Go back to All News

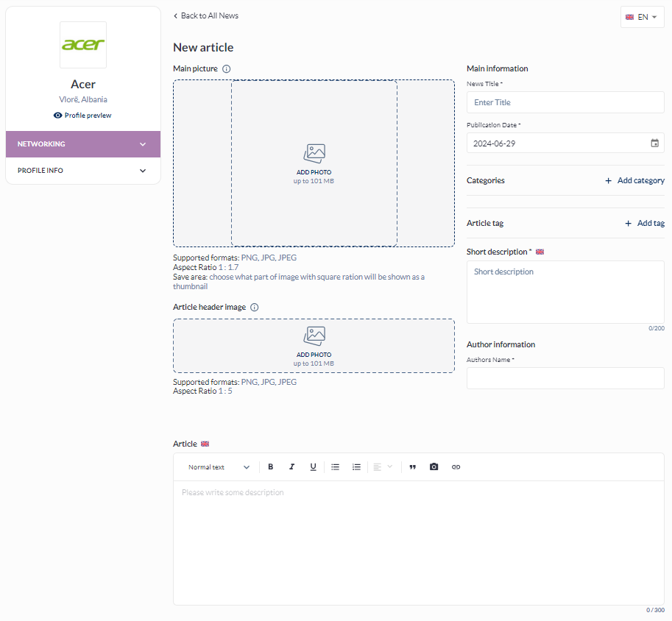tap(206, 15)
